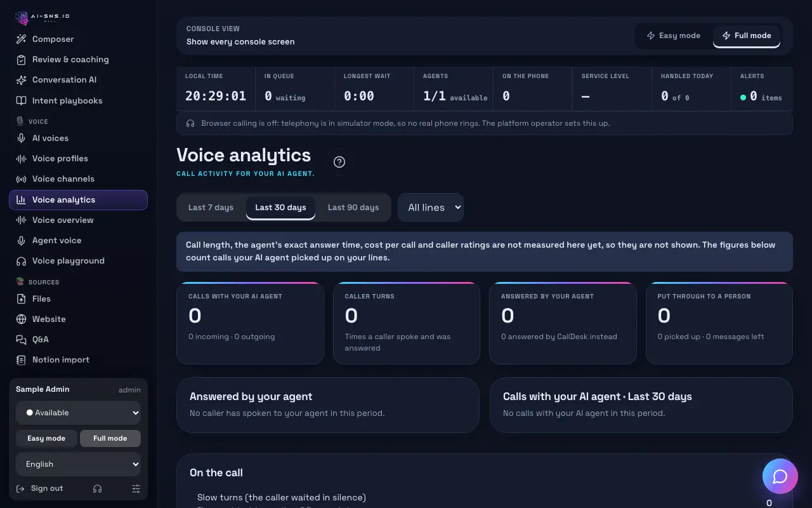The image size is (812, 508).
Task: Open Voice analytics in the sidebar
Action: (x=78, y=199)
